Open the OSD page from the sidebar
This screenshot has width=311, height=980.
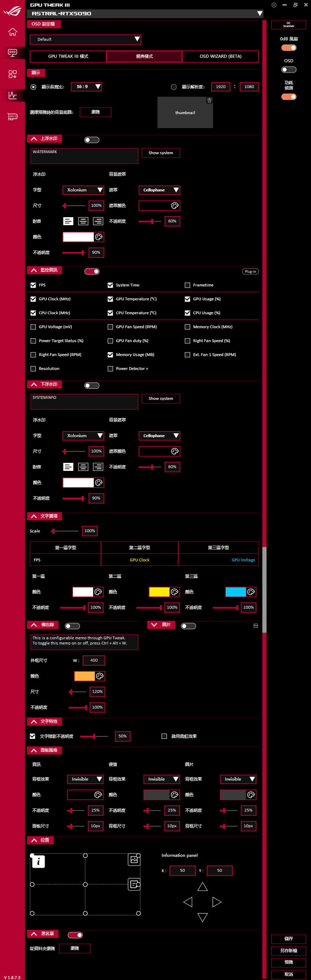pyautogui.click(x=12, y=52)
